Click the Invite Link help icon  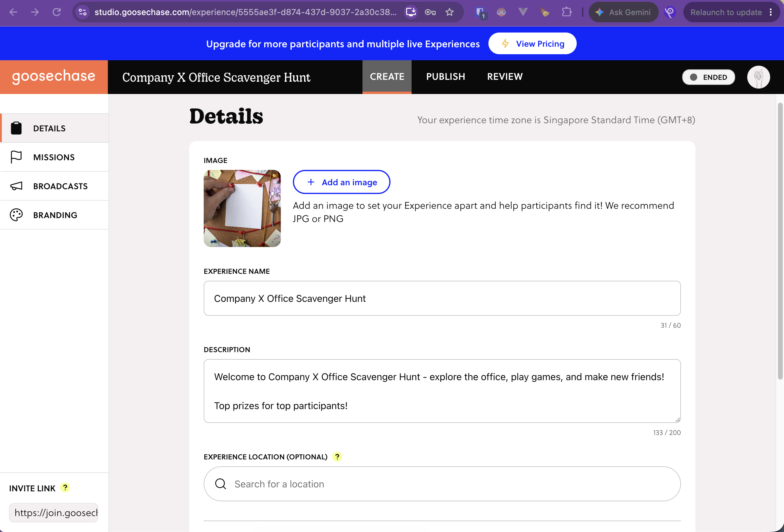tap(65, 487)
